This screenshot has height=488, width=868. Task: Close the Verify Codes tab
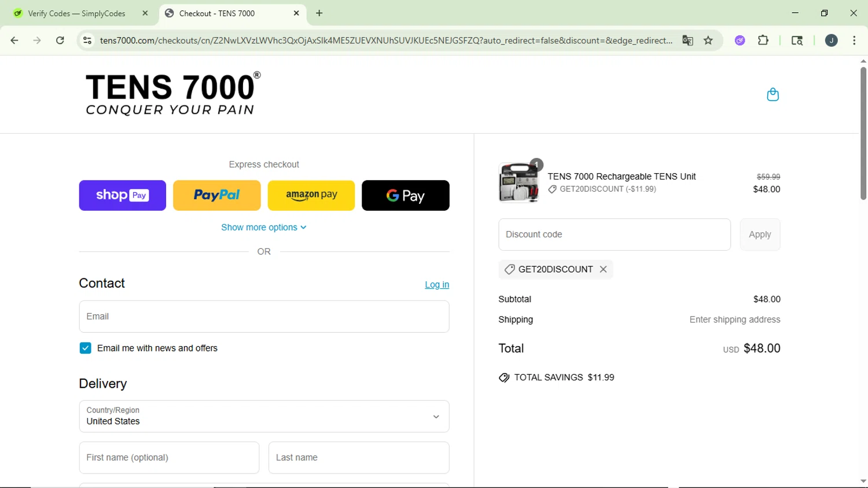(x=145, y=13)
